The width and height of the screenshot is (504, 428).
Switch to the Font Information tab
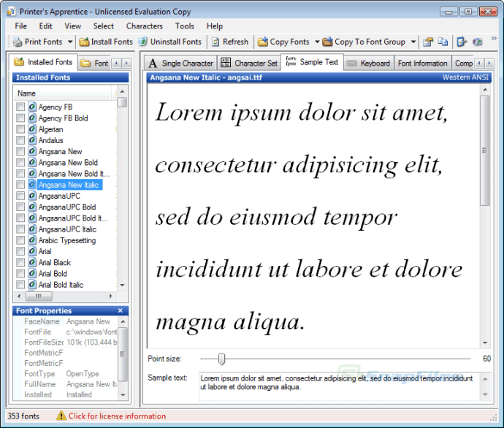(x=422, y=64)
